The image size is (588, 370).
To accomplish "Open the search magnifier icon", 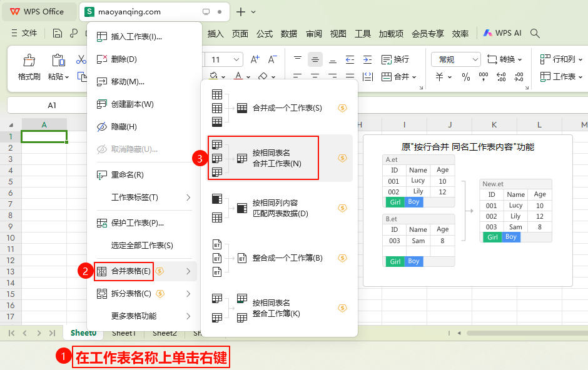I will (535, 33).
